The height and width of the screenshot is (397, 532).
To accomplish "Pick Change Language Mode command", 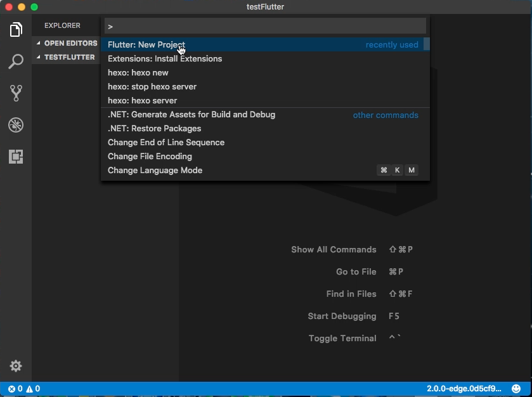I will tap(265, 170).
